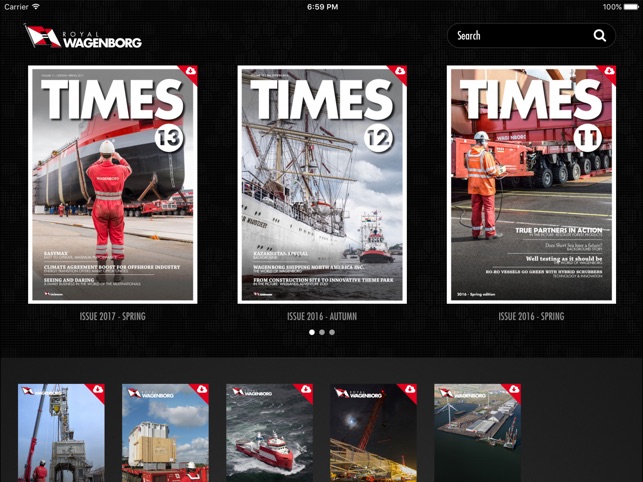Download the crate transport brochure cloud icon
The width and height of the screenshot is (643, 482).
[x=202, y=389]
